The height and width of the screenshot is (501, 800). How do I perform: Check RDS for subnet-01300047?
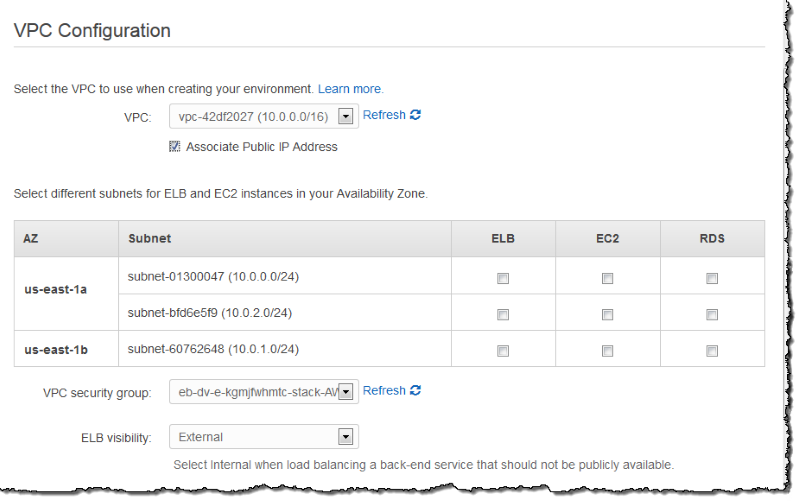pos(711,279)
